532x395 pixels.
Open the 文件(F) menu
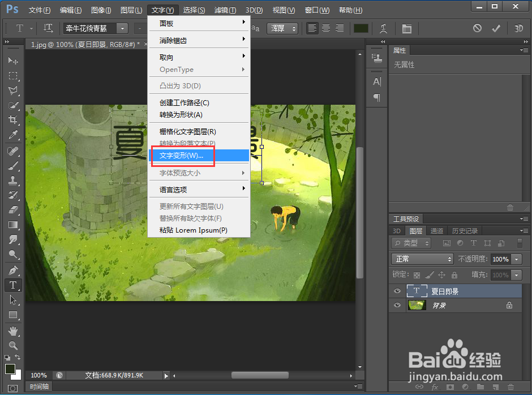click(40, 10)
